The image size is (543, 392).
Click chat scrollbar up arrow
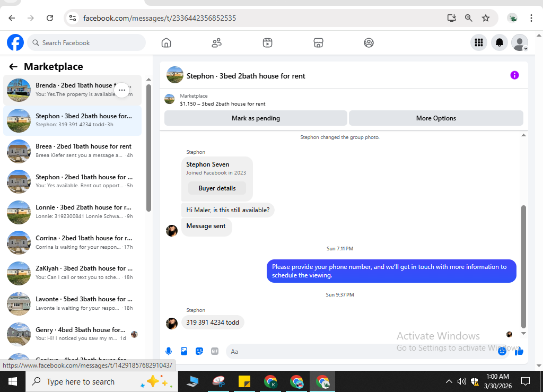523,135
